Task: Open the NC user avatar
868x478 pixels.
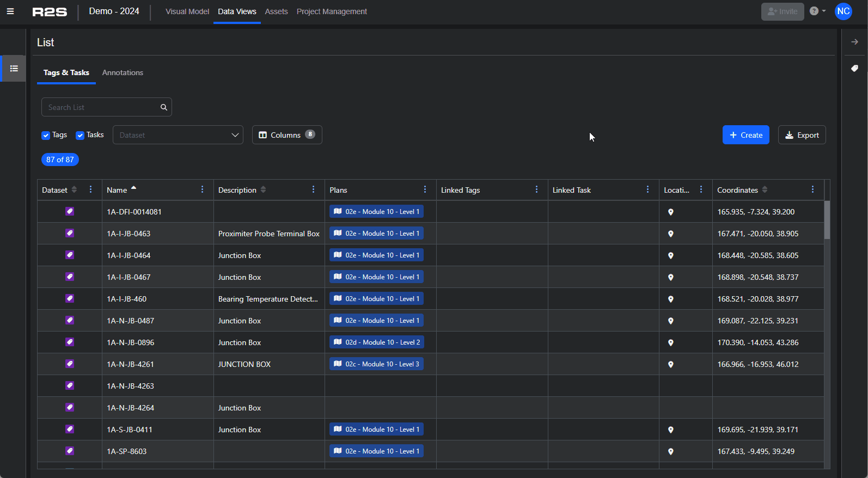Action: [x=843, y=11]
